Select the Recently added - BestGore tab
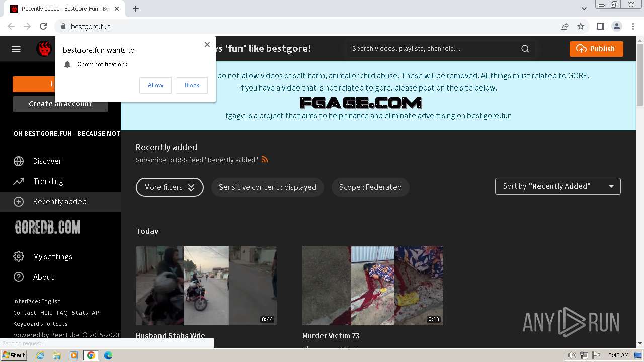The image size is (644, 362). 65,9
